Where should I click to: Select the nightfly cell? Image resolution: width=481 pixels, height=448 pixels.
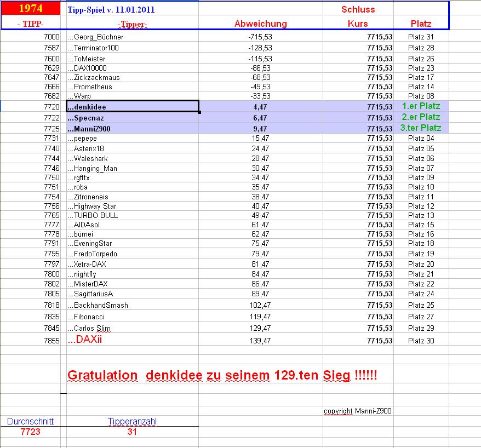(133, 274)
